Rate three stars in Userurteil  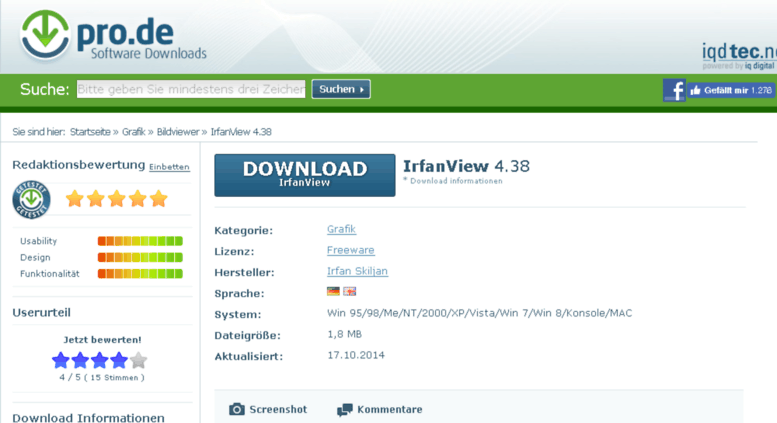[x=99, y=360]
